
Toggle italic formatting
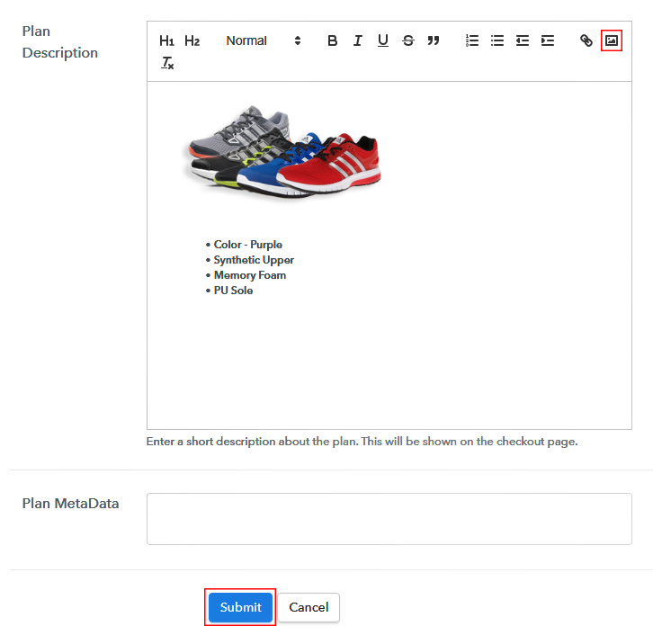point(357,40)
